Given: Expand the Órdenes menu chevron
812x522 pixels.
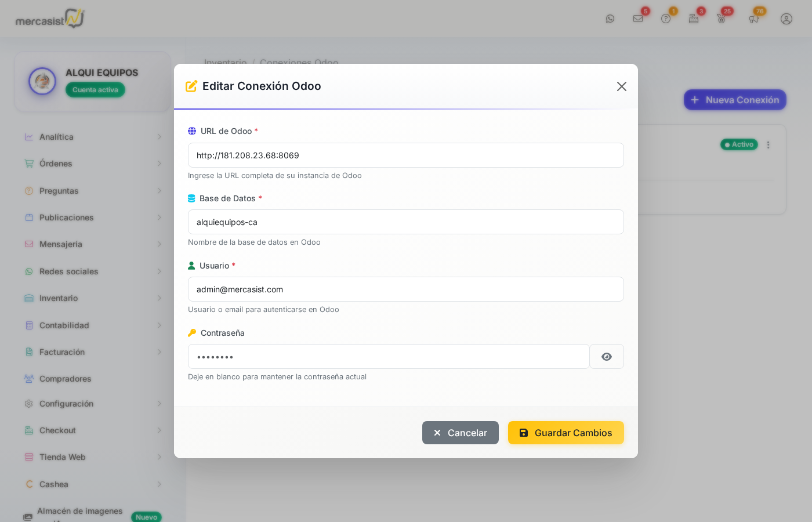Looking at the screenshot, I should pyautogui.click(x=159, y=164).
